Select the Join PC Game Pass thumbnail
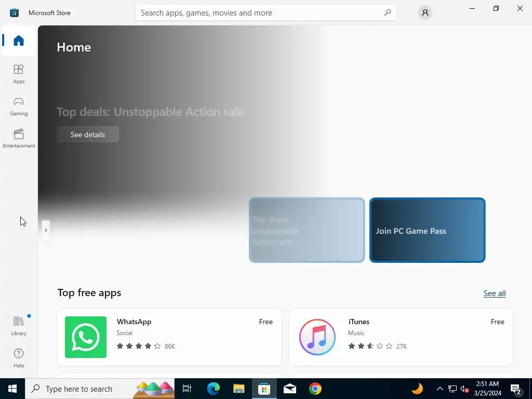The height and width of the screenshot is (399, 532). 427,230
